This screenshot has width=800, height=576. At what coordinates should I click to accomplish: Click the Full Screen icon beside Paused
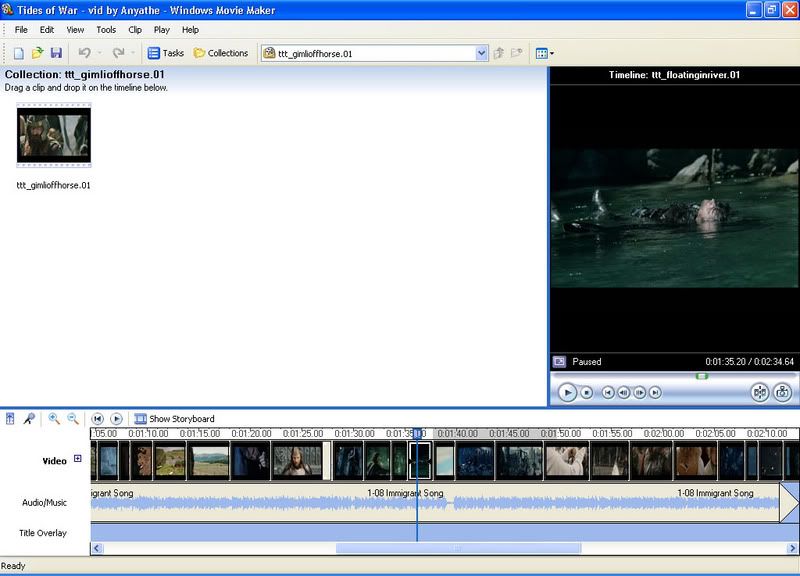pos(559,362)
